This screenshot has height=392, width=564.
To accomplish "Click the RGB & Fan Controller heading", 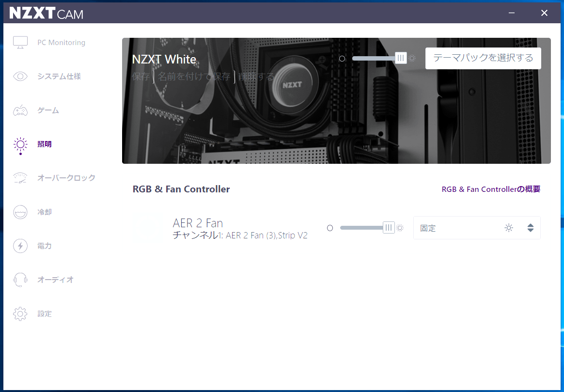I will (x=181, y=189).
